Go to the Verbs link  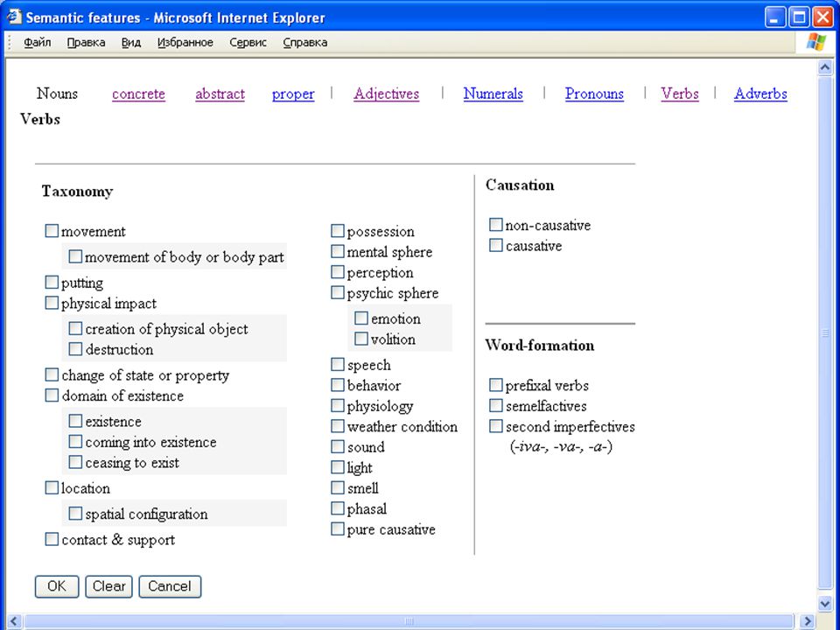pyautogui.click(x=679, y=94)
